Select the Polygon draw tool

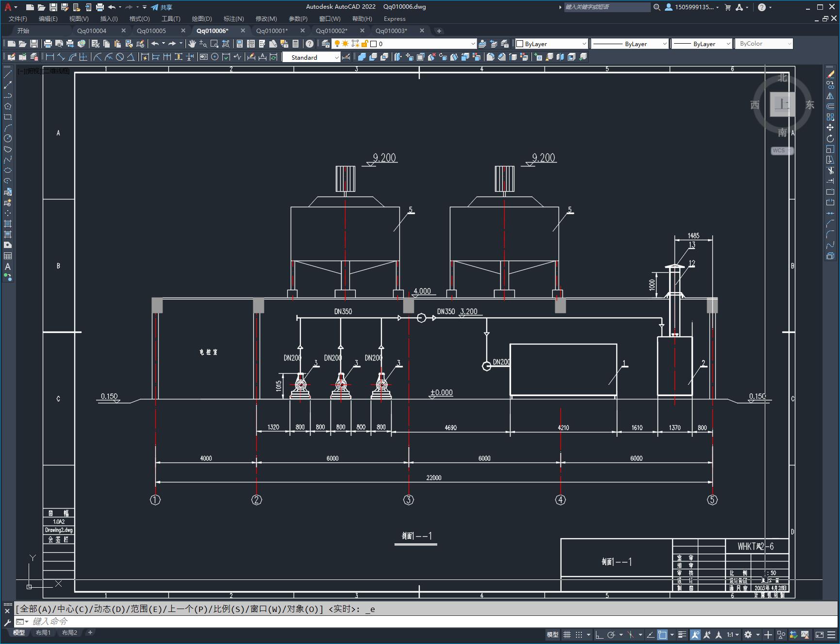tap(8, 106)
